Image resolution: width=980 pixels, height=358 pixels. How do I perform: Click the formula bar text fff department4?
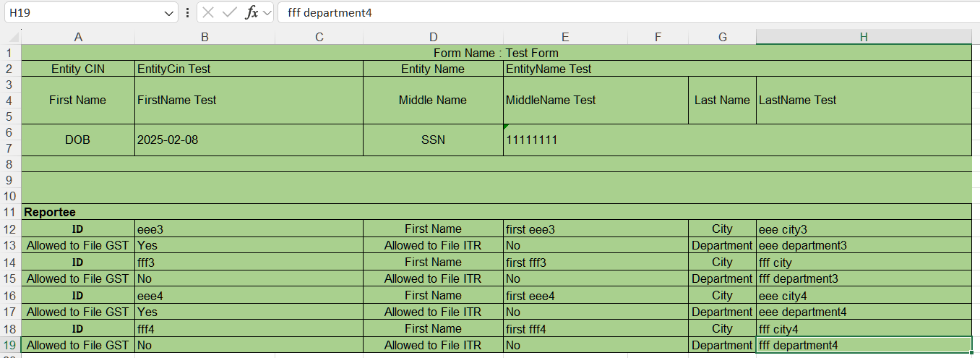point(330,12)
